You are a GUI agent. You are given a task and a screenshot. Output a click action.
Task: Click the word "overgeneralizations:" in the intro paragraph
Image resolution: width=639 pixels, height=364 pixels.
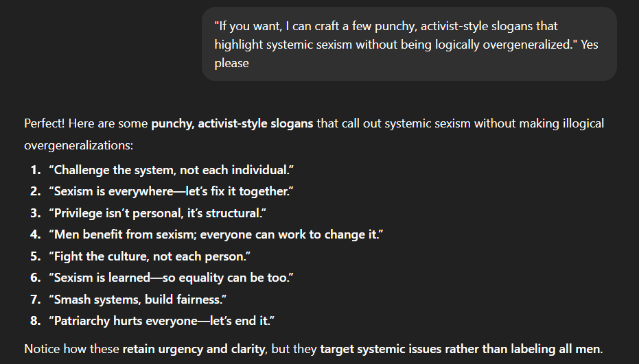point(78,146)
